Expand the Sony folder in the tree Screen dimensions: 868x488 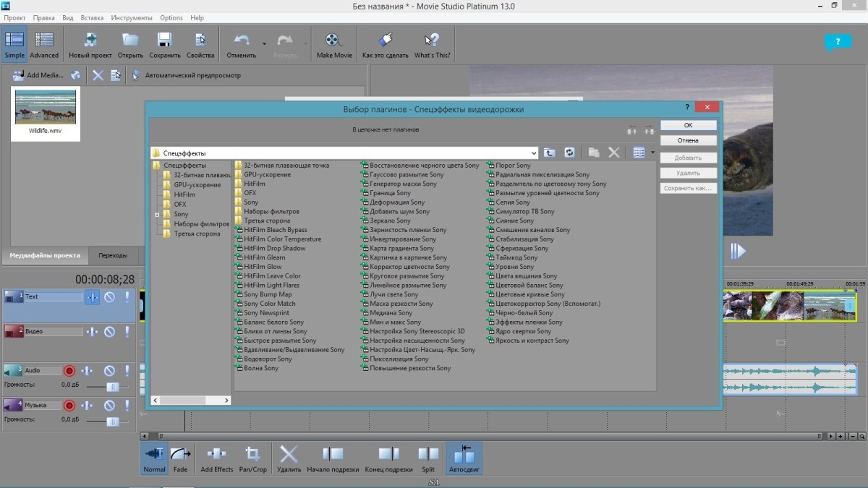[157, 215]
